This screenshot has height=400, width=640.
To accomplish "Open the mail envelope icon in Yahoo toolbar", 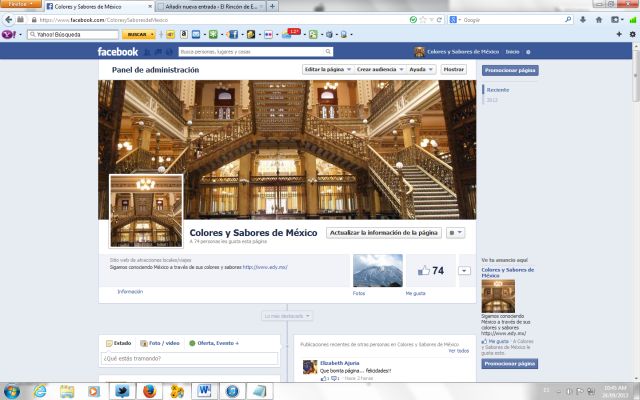I will (x=196, y=34).
